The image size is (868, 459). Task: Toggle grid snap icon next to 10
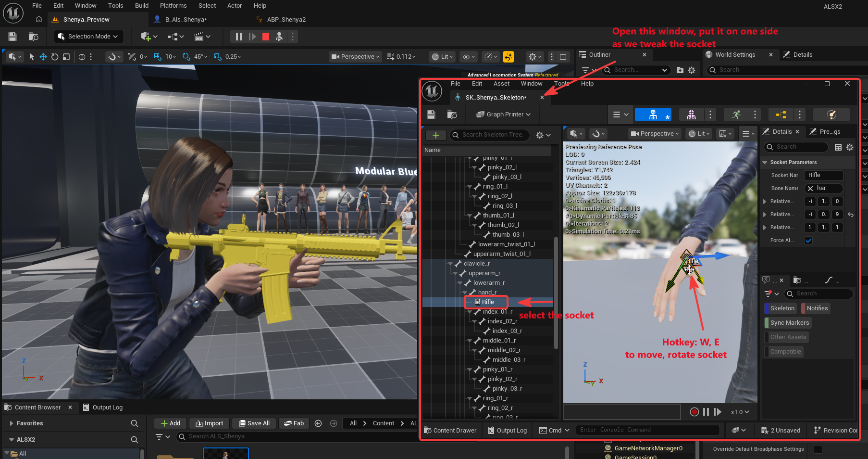[157, 57]
